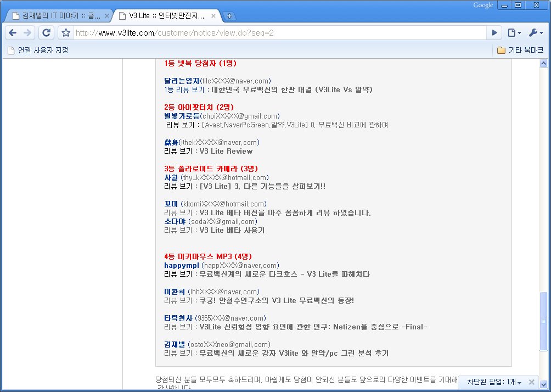Open the V3Lite 신뢰형성 영향 요인 review
This screenshot has height=392, width=551.
click(x=313, y=327)
